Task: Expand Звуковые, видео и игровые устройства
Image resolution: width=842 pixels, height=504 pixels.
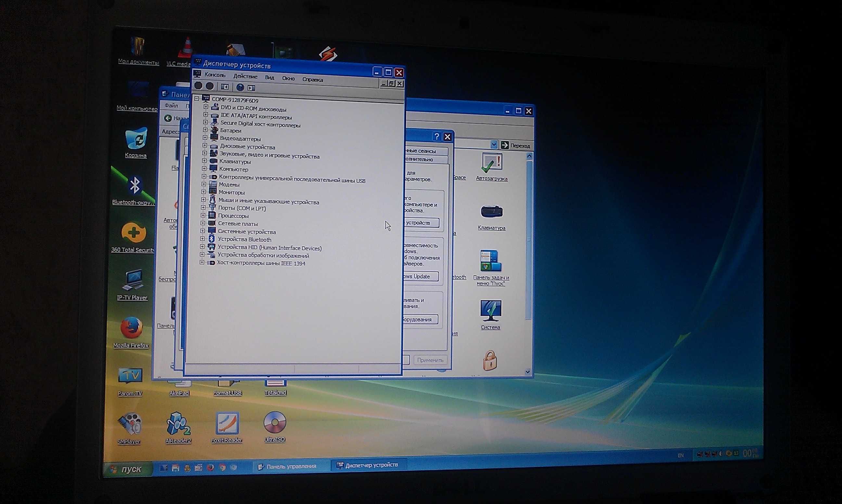Action: (204, 153)
